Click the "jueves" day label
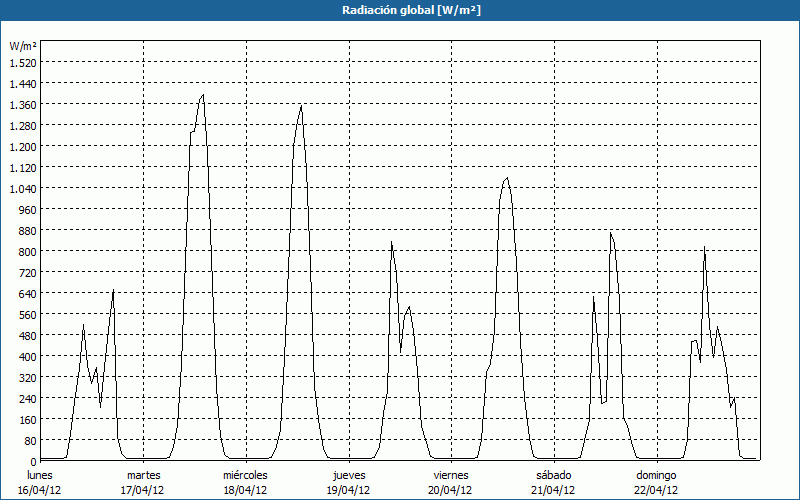Screen dimensions: 800x500 click(349, 475)
